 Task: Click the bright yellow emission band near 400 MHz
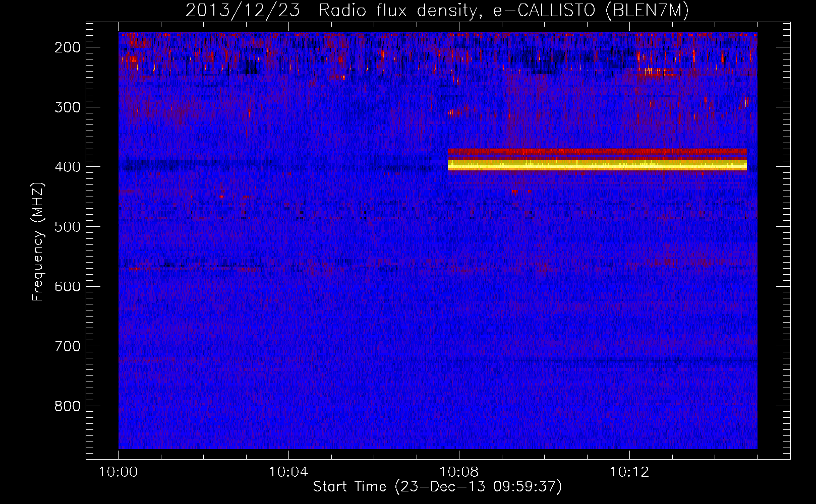point(597,165)
